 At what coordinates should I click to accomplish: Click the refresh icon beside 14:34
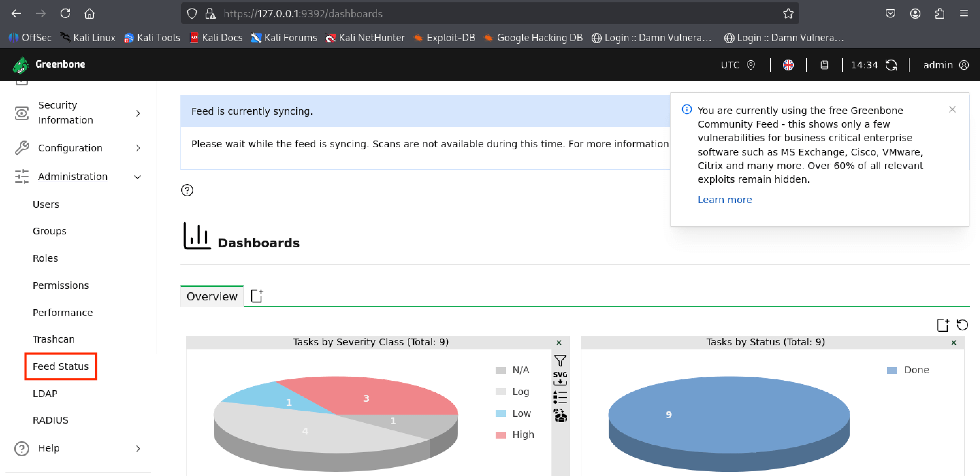pos(891,65)
